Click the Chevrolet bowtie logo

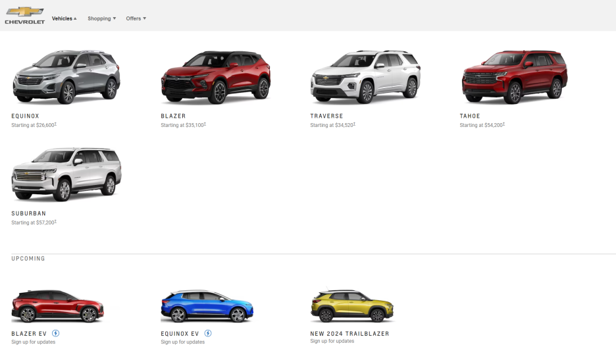point(25,15)
